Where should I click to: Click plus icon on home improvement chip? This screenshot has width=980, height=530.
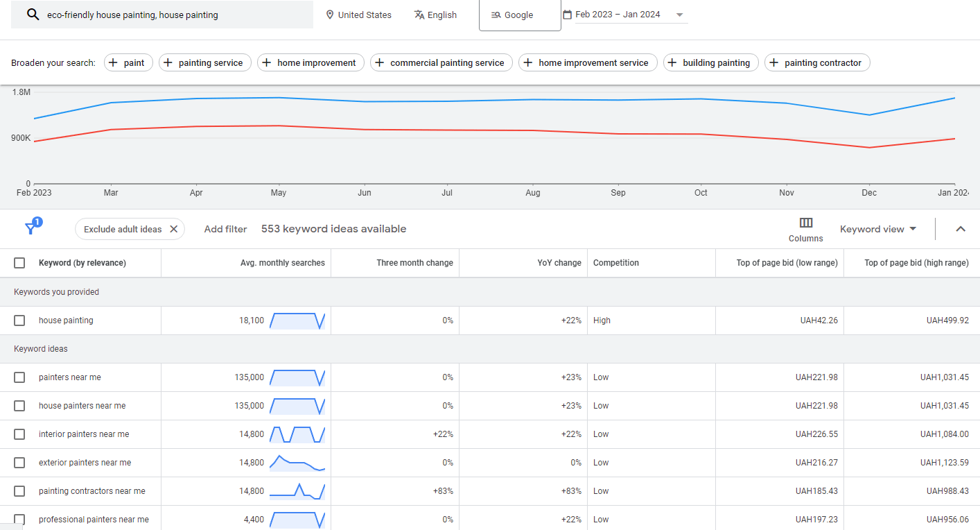(x=266, y=62)
